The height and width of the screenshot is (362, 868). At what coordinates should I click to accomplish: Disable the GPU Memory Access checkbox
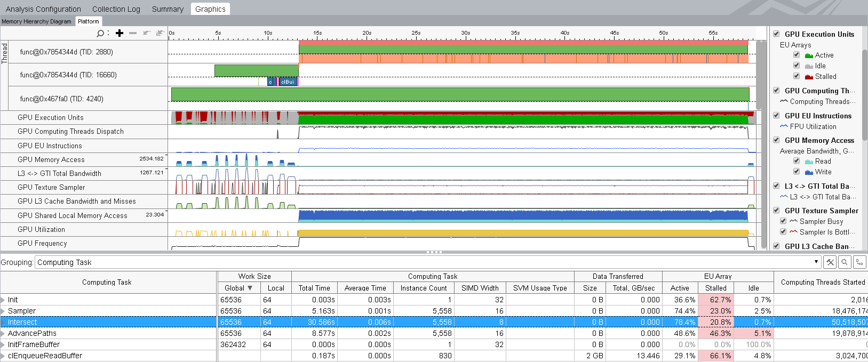point(776,140)
